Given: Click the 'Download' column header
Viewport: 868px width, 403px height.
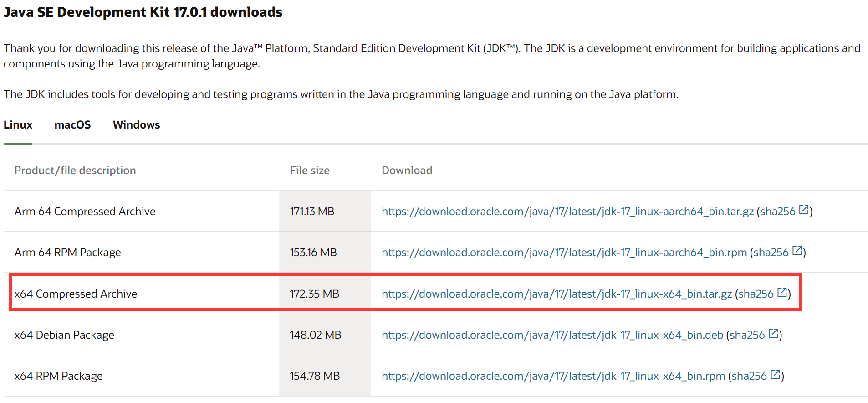Looking at the screenshot, I should (407, 170).
